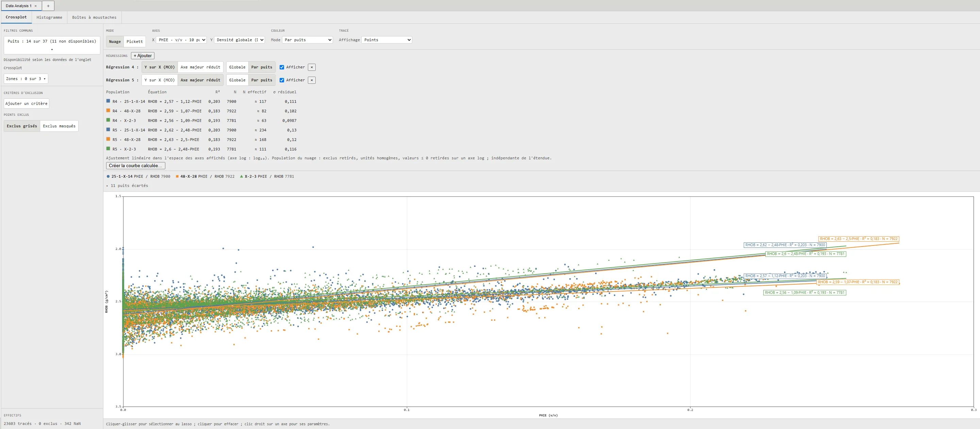The height and width of the screenshot is (429, 980).
Task: Close the Data Analysis 1 tab
Action: tap(36, 6)
